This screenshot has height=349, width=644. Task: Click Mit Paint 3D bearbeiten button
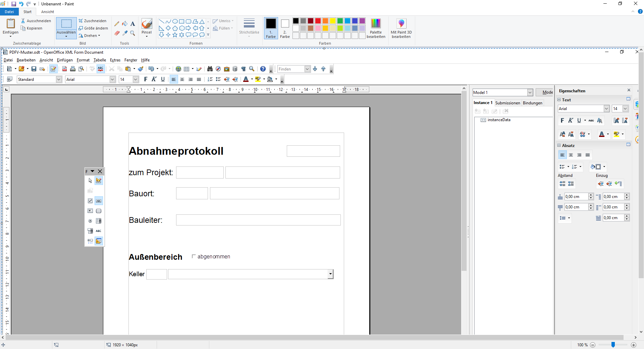401,28
